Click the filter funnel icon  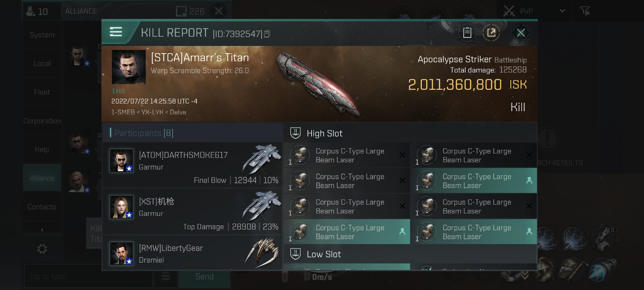(585, 11)
